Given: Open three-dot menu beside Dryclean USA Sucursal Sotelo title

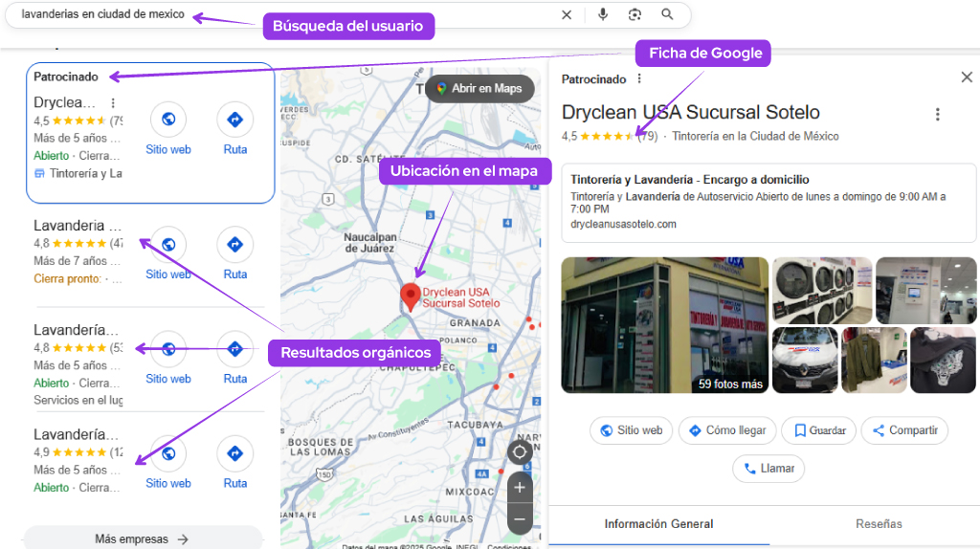Looking at the screenshot, I should [937, 115].
